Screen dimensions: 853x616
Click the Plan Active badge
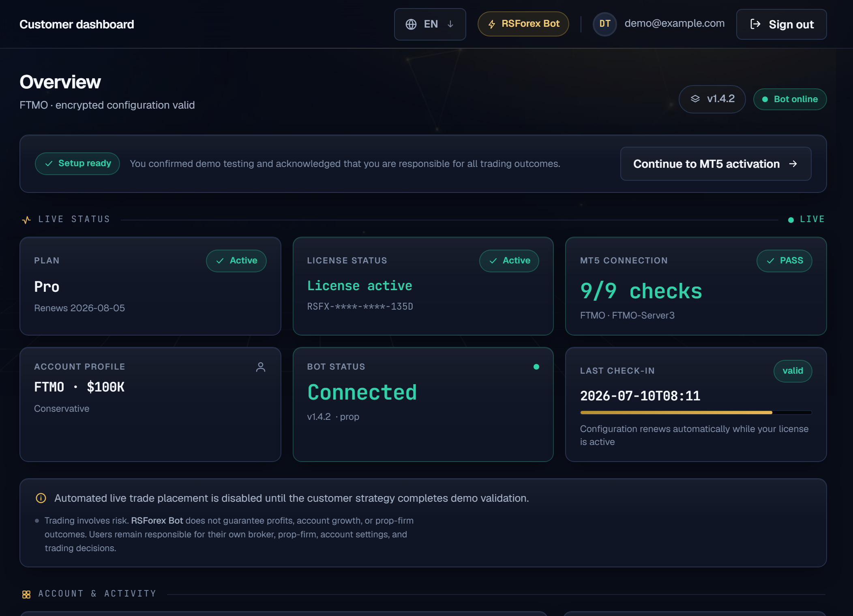coord(236,261)
